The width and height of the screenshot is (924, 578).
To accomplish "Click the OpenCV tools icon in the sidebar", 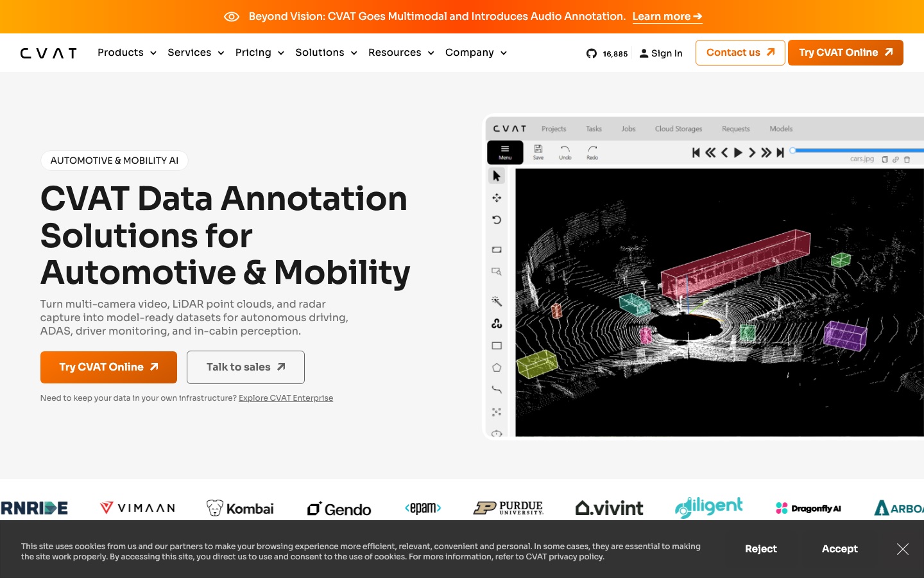I will (x=497, y=324).
